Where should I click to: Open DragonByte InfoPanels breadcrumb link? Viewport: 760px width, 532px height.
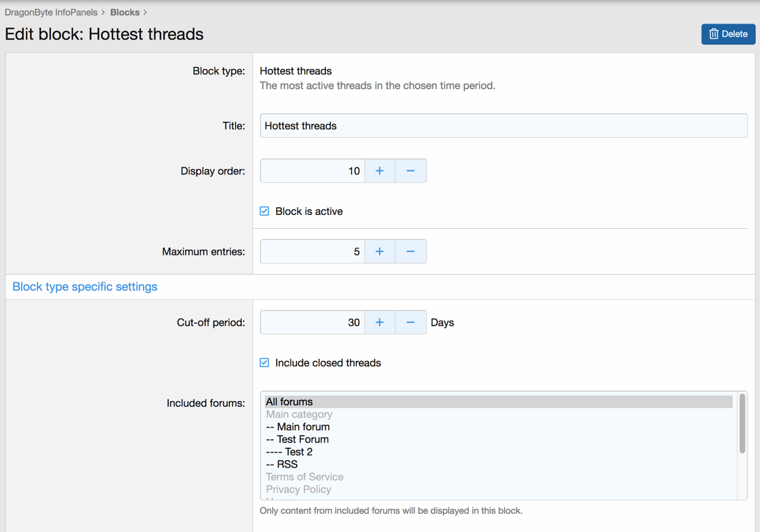51,13
